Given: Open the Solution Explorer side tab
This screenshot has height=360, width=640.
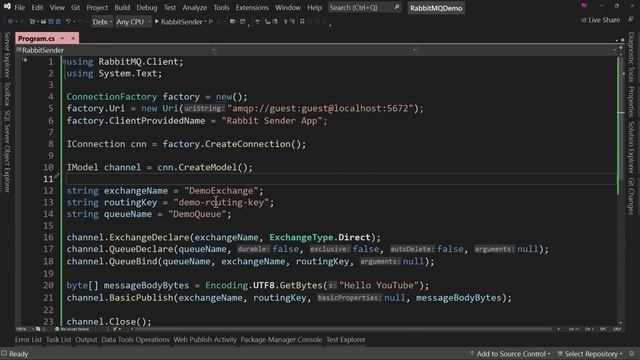Looking at the screenshot, I should pos(631,147).
